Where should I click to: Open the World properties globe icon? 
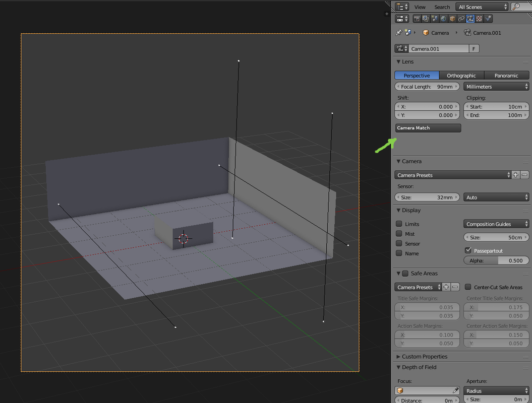(x=443, y=19)
